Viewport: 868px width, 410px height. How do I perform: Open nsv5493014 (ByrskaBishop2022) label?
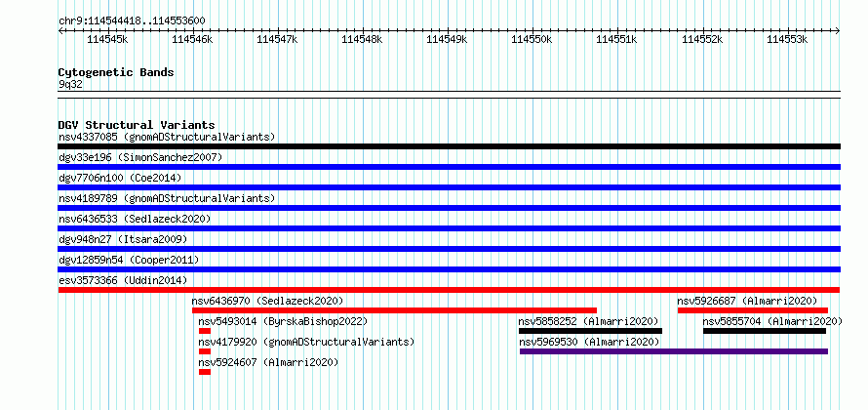[x=283, y=321]
